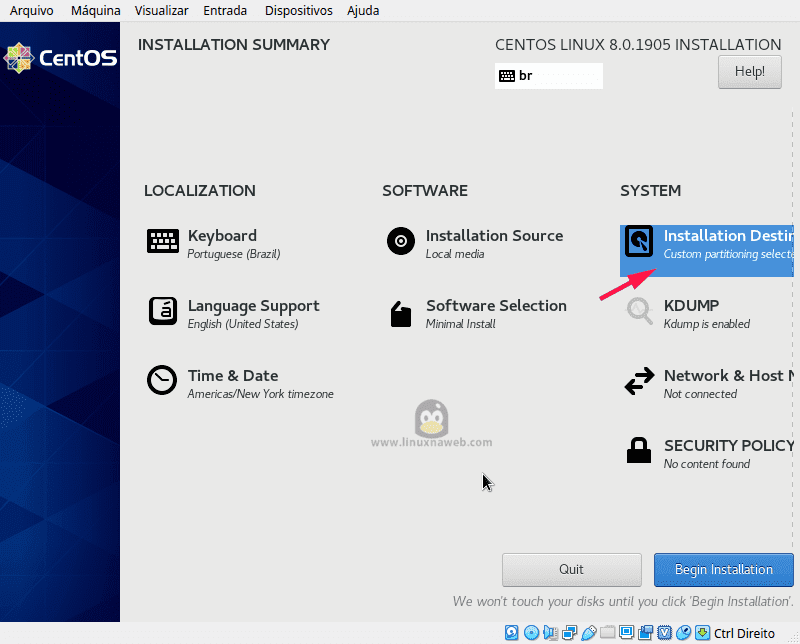Viewport: 800px width, 644px height.
Task: Click 'Minimal Install' text
Action: click(x=460, y=324)
